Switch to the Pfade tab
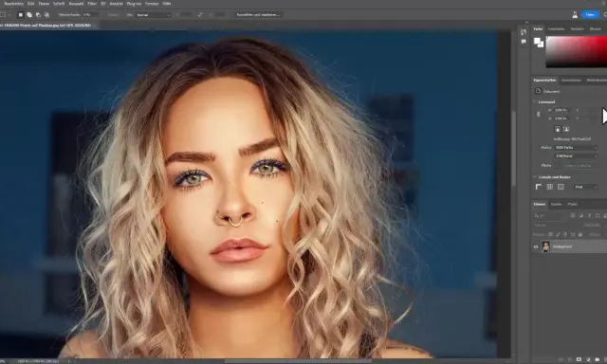 click(572, 204)
